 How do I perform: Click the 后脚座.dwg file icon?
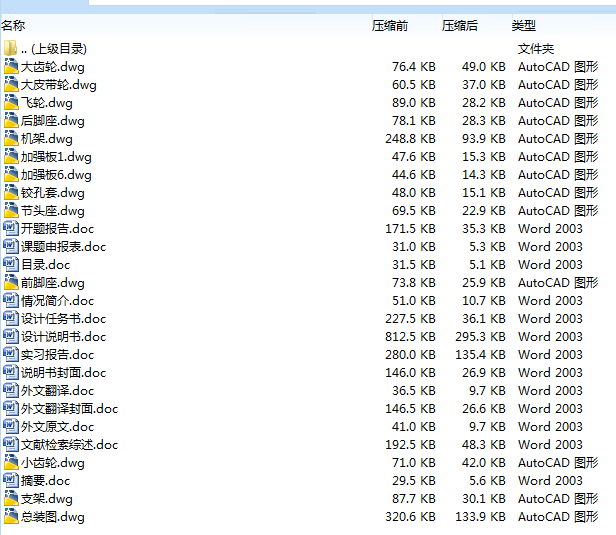click(x=11, y=121)
